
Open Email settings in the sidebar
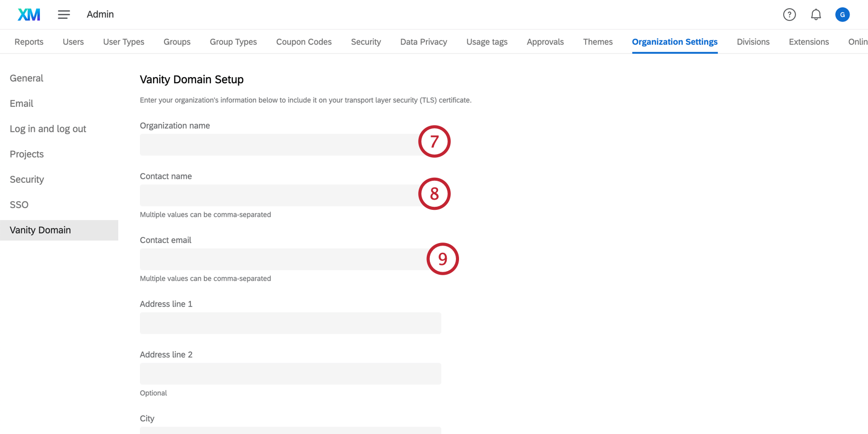click(21, 104)
